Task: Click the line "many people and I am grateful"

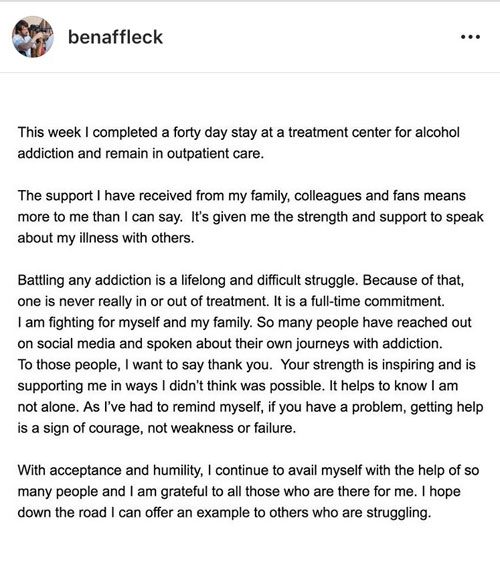Action: (239, 492)
